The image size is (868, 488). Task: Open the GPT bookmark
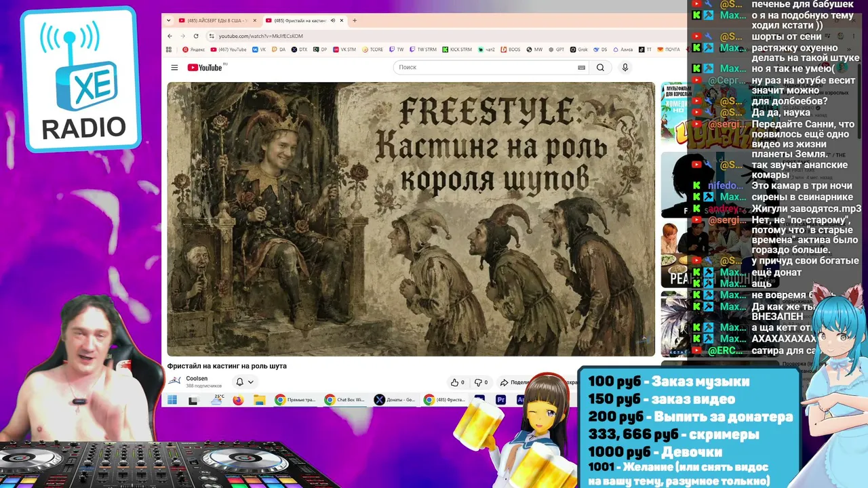click(x=556, y=49)
